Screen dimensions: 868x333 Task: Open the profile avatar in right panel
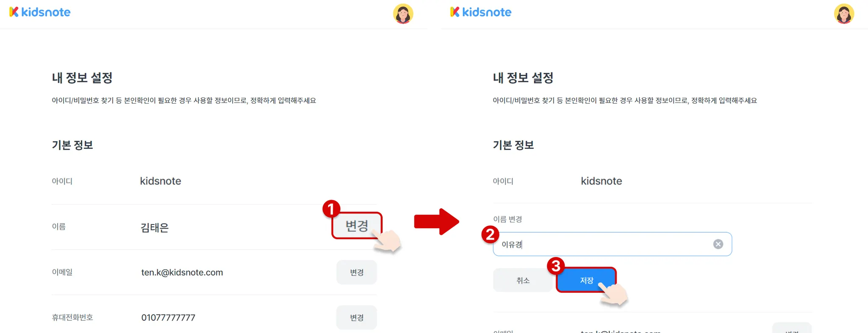pos(844,14)
